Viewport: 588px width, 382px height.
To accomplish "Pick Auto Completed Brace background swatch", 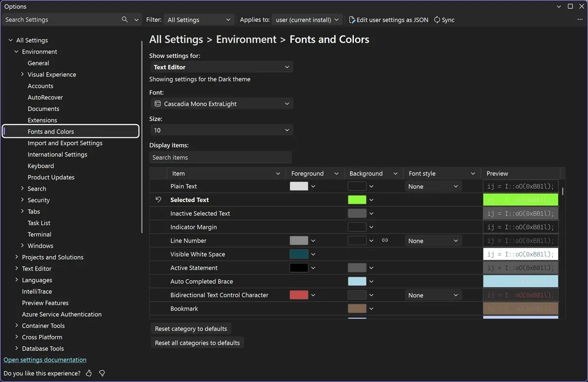I will tap(357, 281).
